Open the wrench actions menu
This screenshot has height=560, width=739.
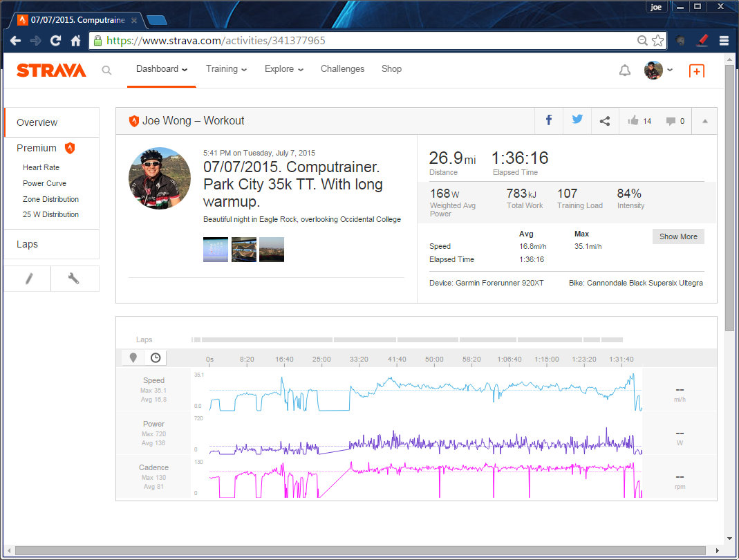[74, 279]
